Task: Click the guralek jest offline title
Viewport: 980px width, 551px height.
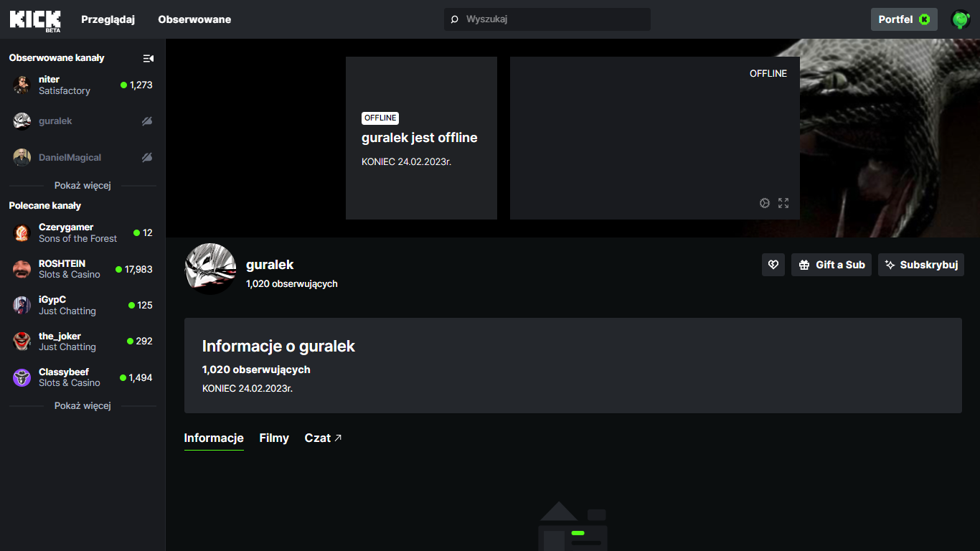Action: coord(419,138)
